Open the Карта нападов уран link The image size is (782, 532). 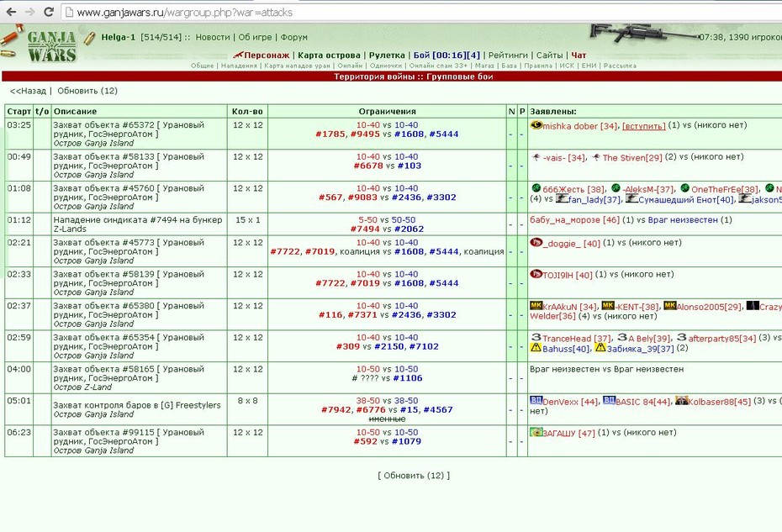click(297, 66)
